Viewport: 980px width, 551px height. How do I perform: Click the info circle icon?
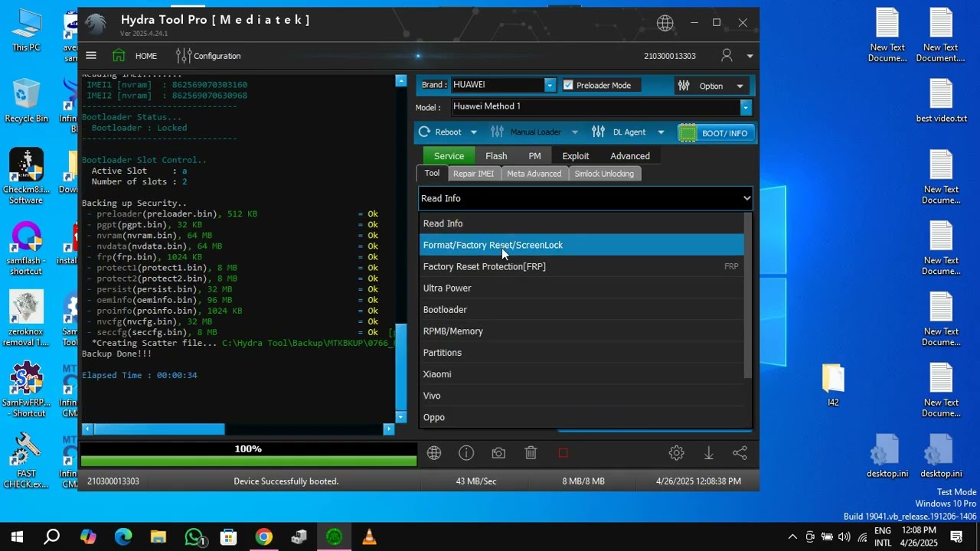pyautogui.click(x=466, y=453)
